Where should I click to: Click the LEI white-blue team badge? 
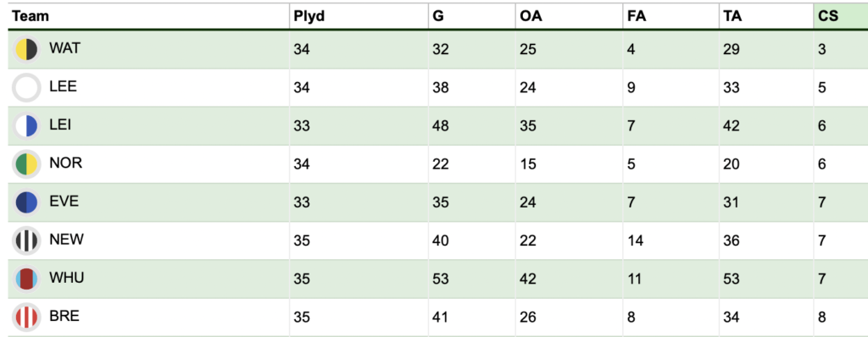26,126
